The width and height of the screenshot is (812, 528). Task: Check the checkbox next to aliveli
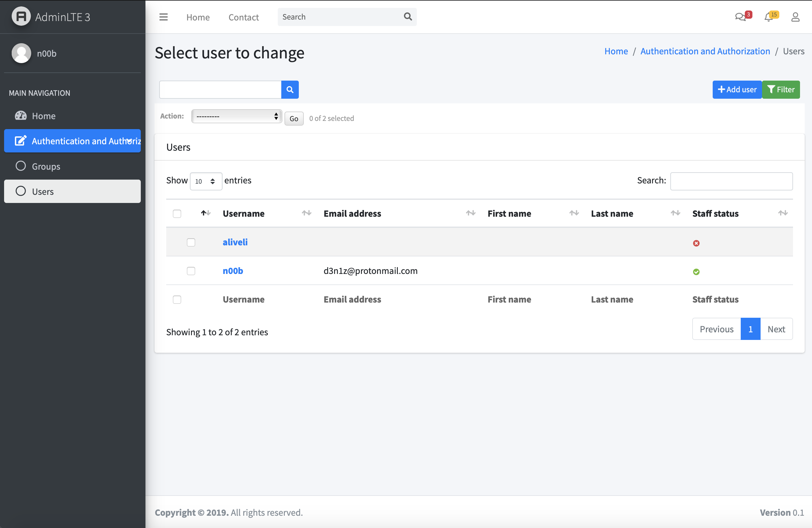pyautogui.click(x=191, y=242)
